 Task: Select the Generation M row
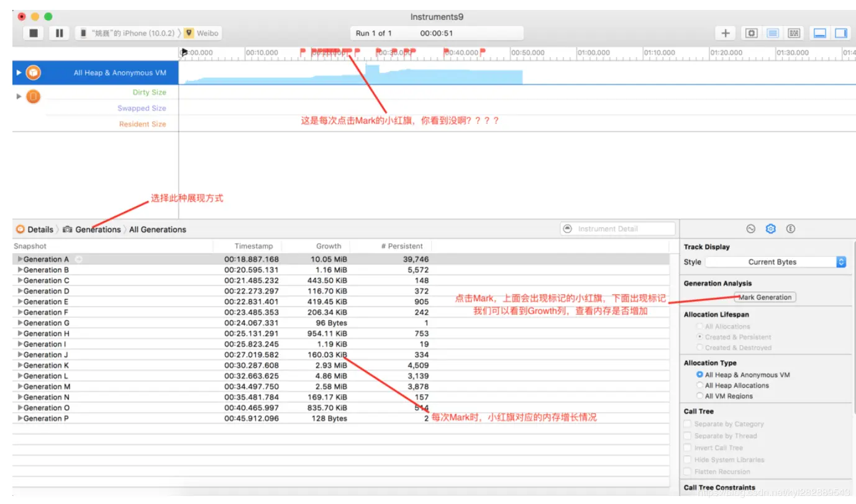[x=341, y=387]
